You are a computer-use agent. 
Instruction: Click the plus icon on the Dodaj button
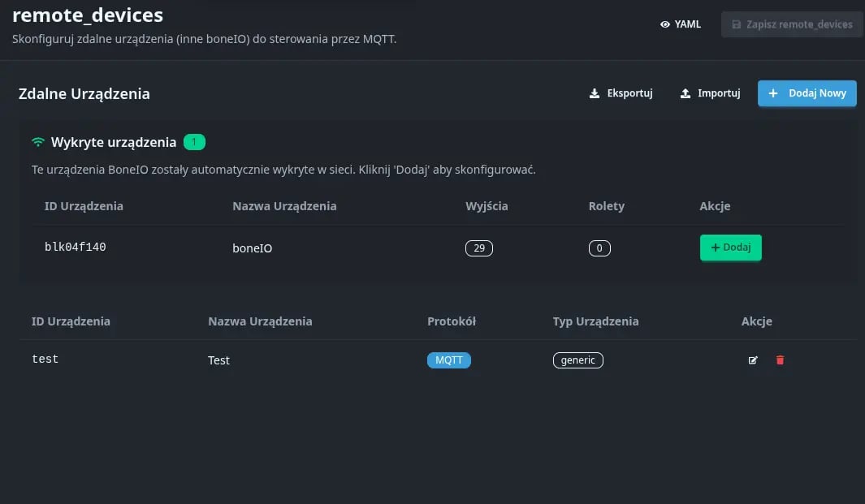pos(716,248)
